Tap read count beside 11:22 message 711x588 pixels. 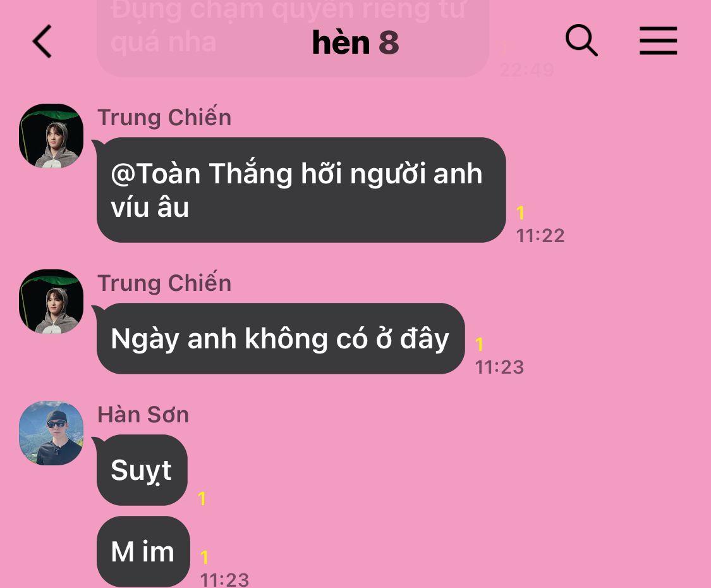pos(521,213)
